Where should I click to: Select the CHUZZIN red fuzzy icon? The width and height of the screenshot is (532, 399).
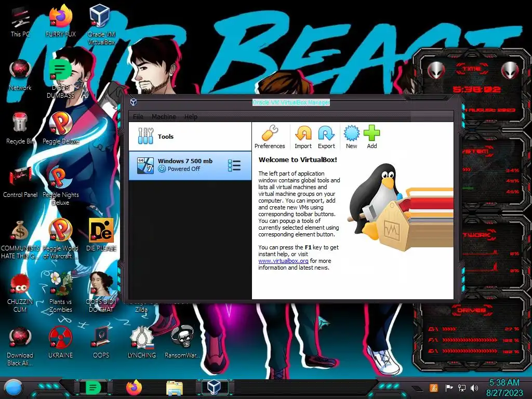[x=20, y=293]
